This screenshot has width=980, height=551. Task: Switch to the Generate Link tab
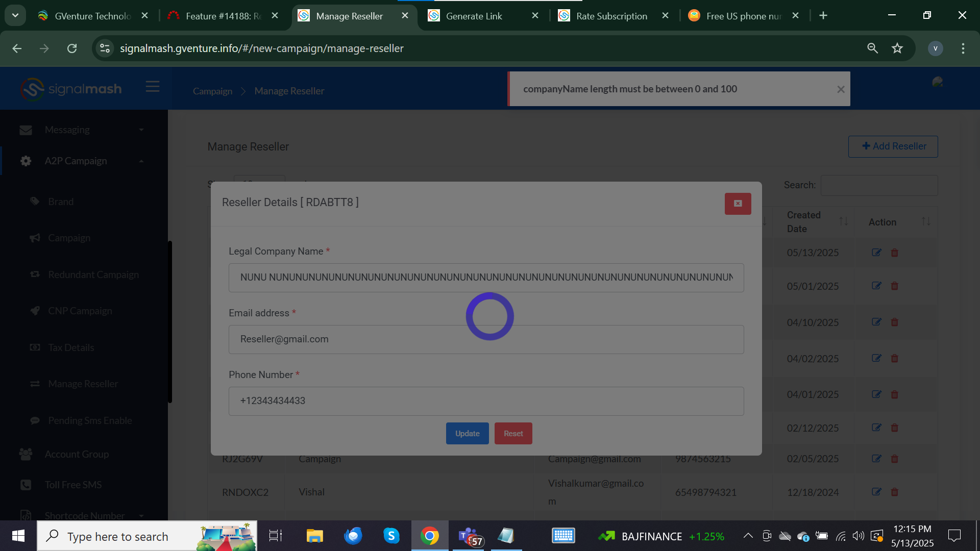[x=474, y=16]
